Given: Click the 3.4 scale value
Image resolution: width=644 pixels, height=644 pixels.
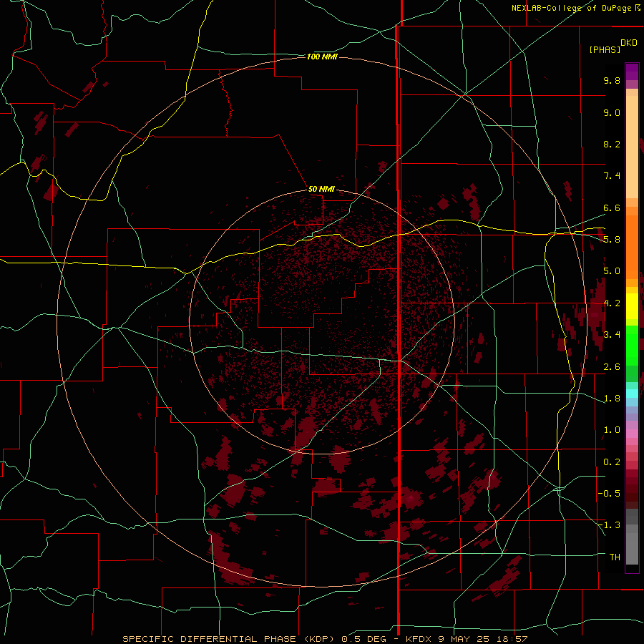Looking at the screenshot, I should 612,335.
